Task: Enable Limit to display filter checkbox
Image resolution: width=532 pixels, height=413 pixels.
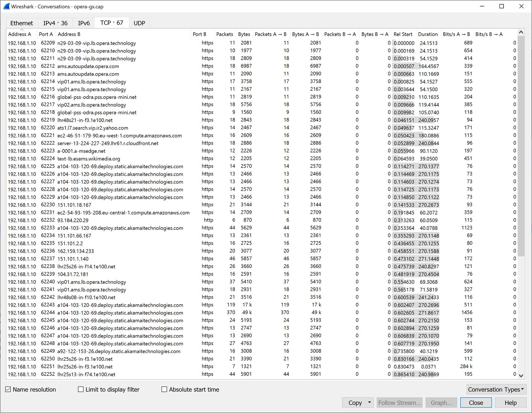Action: click(81, 390)
